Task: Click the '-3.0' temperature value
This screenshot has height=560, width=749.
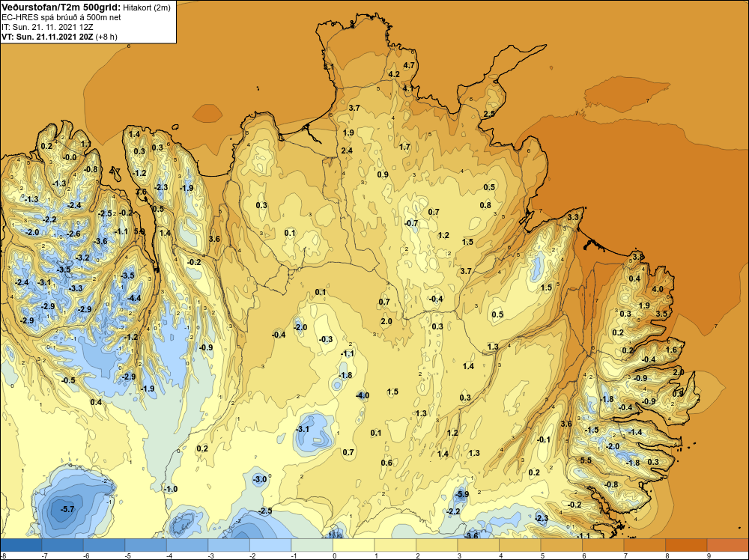Action: [x=260, y=479]
